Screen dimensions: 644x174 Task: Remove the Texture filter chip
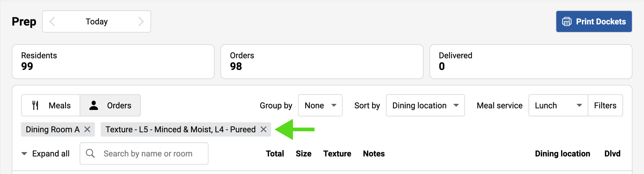pos(264,129)
